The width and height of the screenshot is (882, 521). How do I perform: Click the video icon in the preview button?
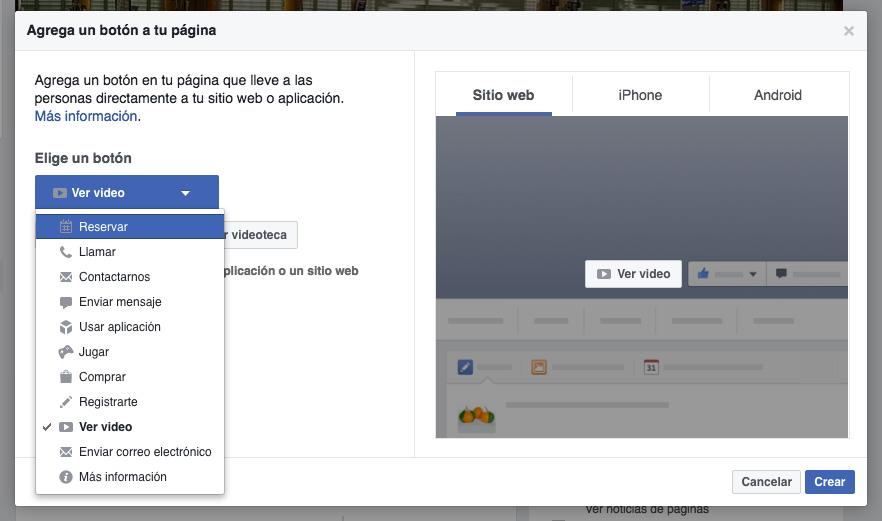(604, 274)
